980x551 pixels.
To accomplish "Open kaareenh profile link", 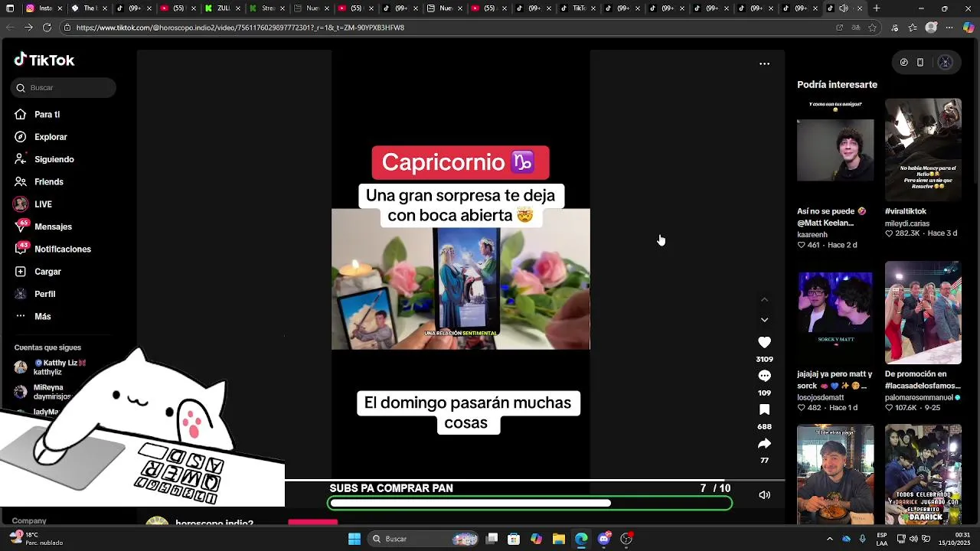I will tap(812, 235).
